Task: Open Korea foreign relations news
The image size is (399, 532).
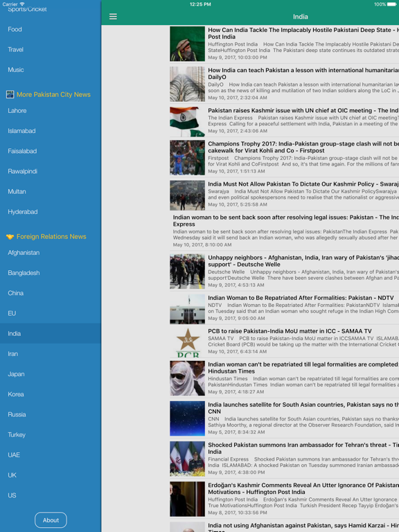Action: [50, 394]
